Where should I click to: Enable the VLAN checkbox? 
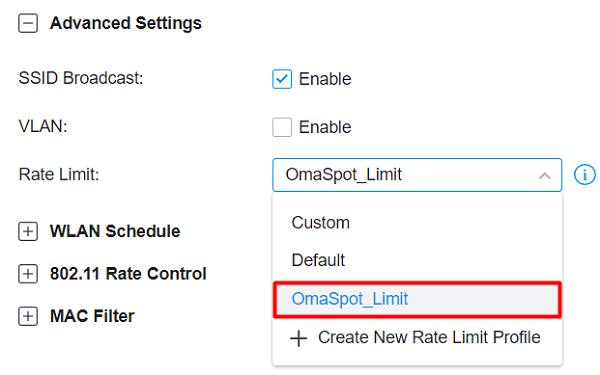point(282,127)
